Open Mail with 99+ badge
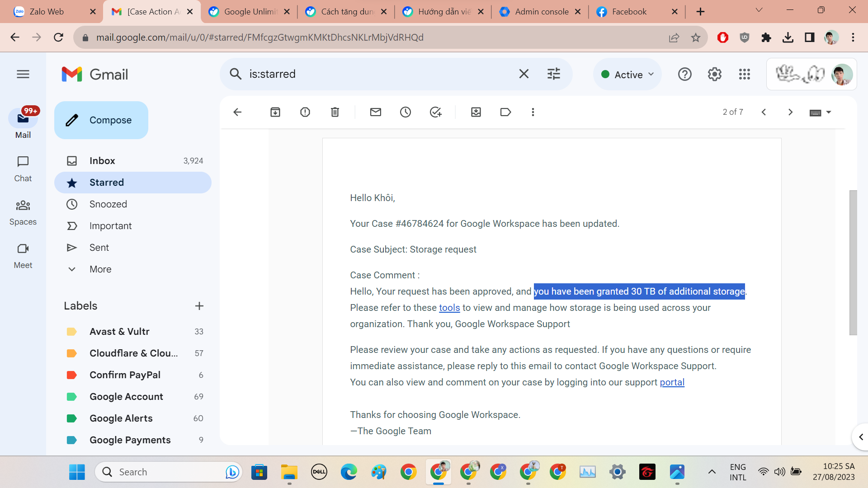The width and height of the screenshot is (868, 488). pyautogui.click(x=23, y=123)
